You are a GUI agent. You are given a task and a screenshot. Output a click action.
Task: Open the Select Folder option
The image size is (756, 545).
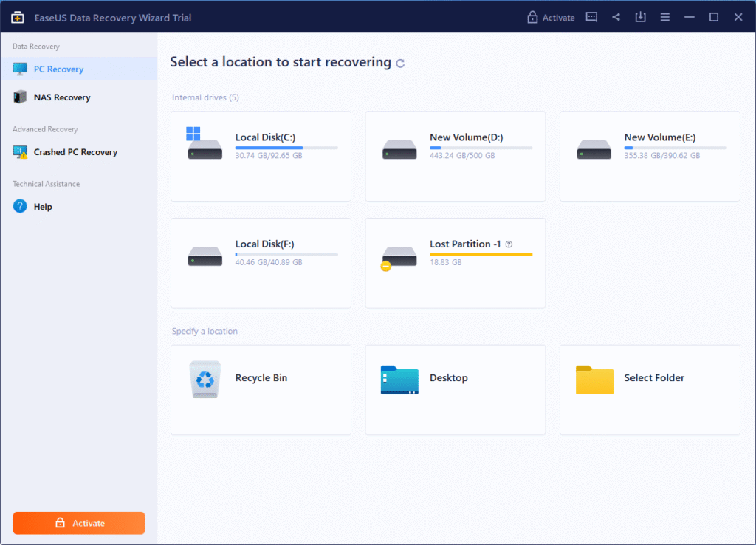coord(650,390)
